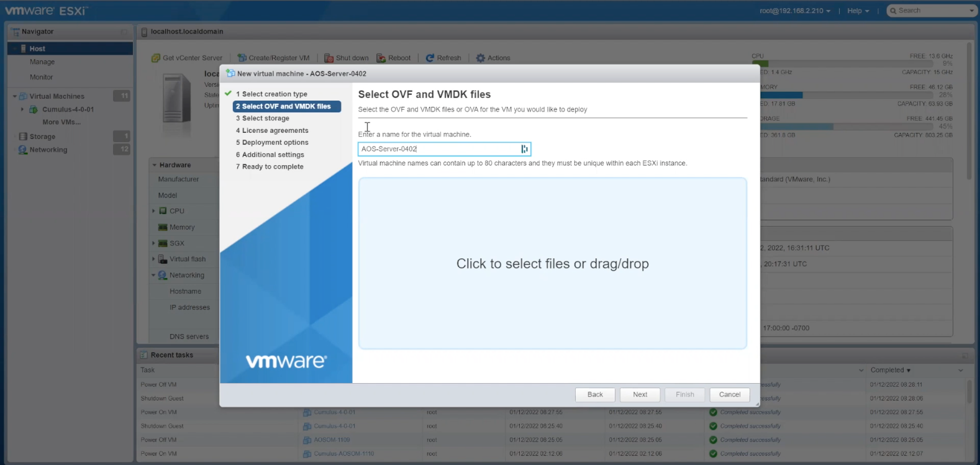This screenshot has width=980, height=465.
Task: Select wizard step 2 Select OVF and VMDK files
Action: tap(287, 106)
